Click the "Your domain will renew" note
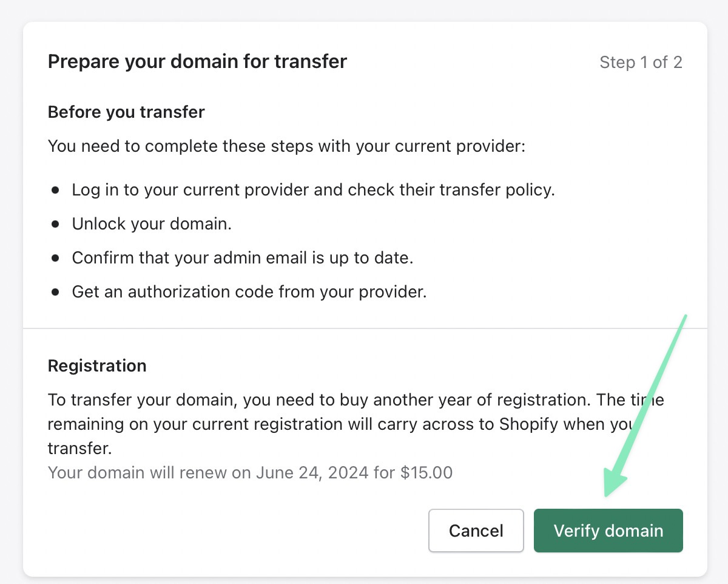Screen dimensions: 728x584 [250, 472]
